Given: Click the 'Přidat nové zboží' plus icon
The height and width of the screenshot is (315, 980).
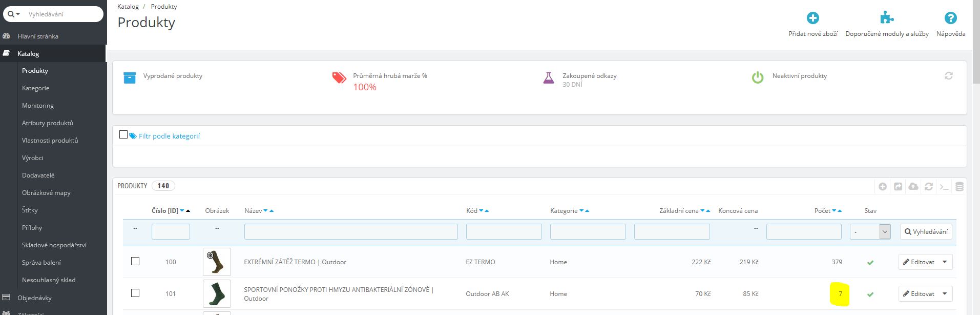Looking at the screenshot, I should pos(812,18).
